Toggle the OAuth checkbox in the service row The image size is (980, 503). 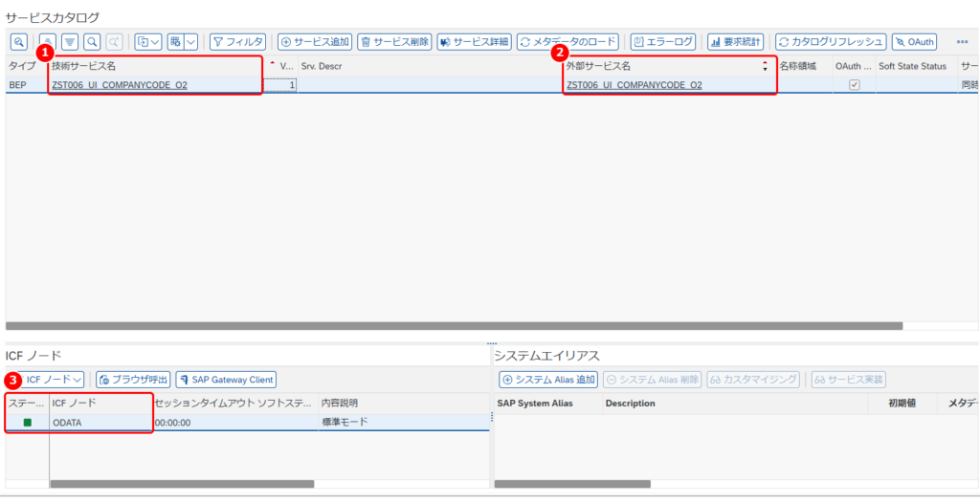point(854,85)
